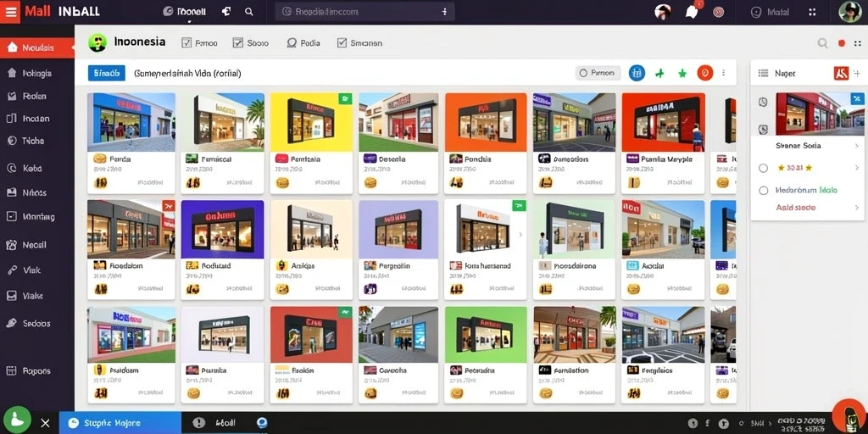Open the three-dot menu in toolbar

(724, 73)
